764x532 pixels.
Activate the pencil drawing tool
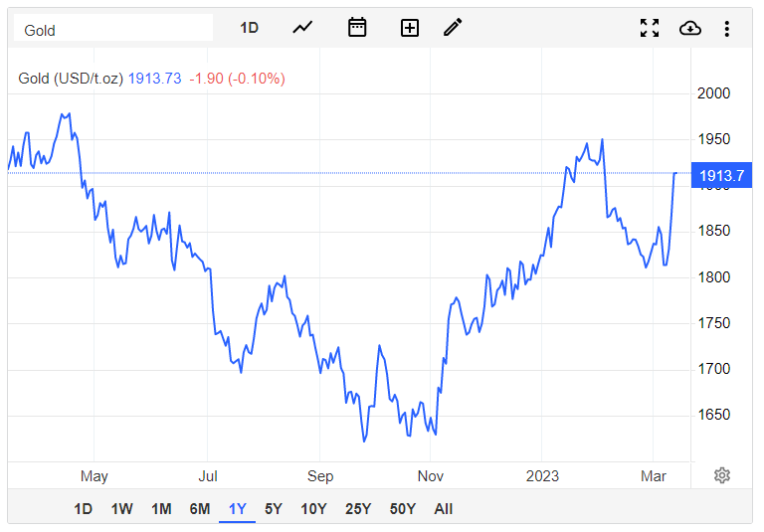tap(453, 27)
